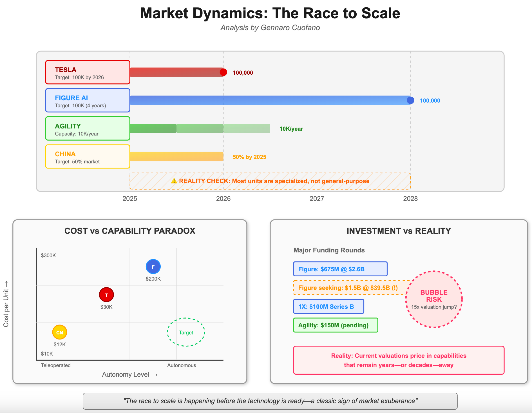This screenshot has height=413, width=532.
Task: Click the yellow China timeline bar
Action: pos(176,157)
